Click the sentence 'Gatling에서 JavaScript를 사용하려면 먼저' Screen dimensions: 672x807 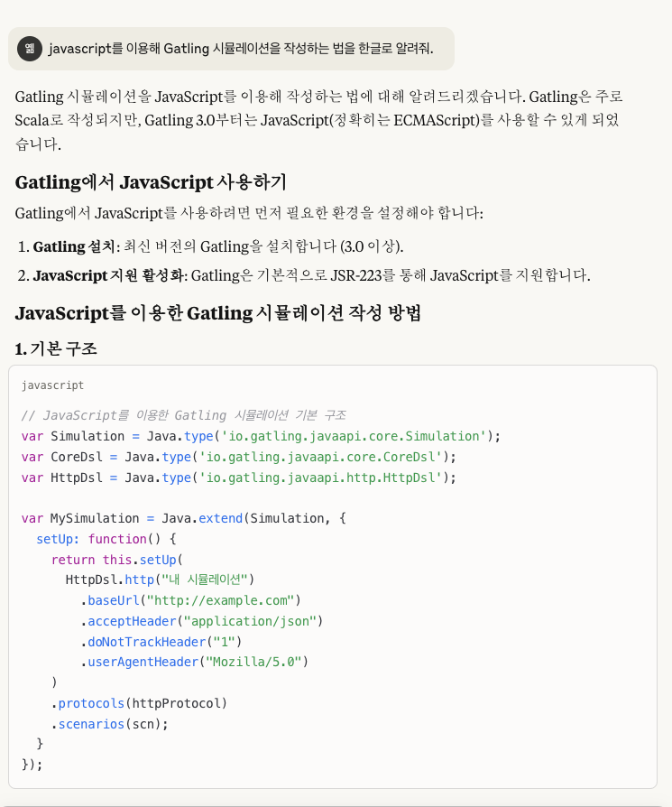coord(249,212)
